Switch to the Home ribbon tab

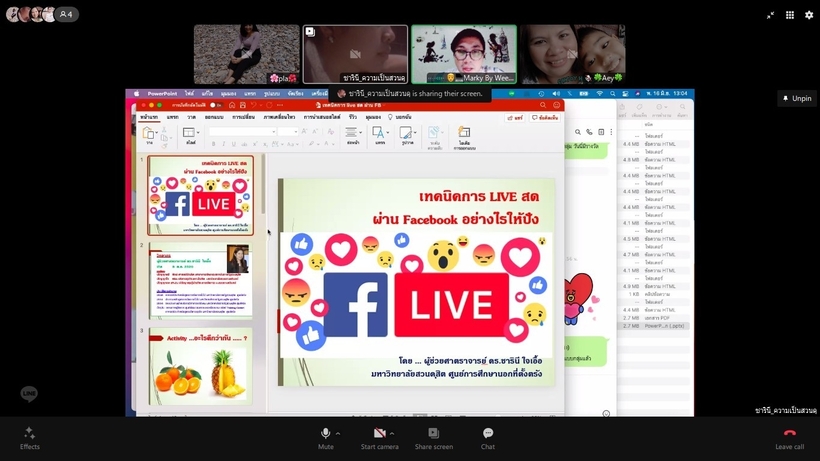click(149, 117)
